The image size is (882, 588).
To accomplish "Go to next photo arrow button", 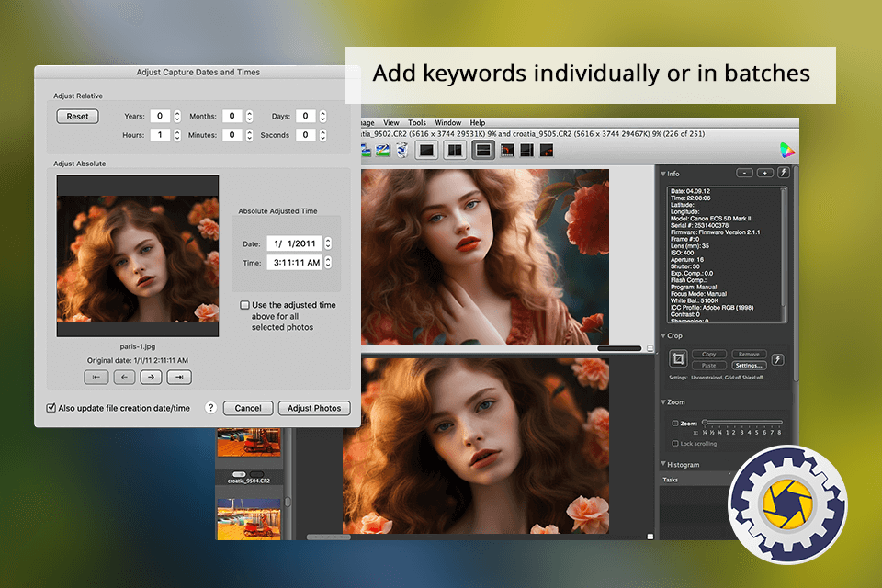I will click(x=151, y=377).
